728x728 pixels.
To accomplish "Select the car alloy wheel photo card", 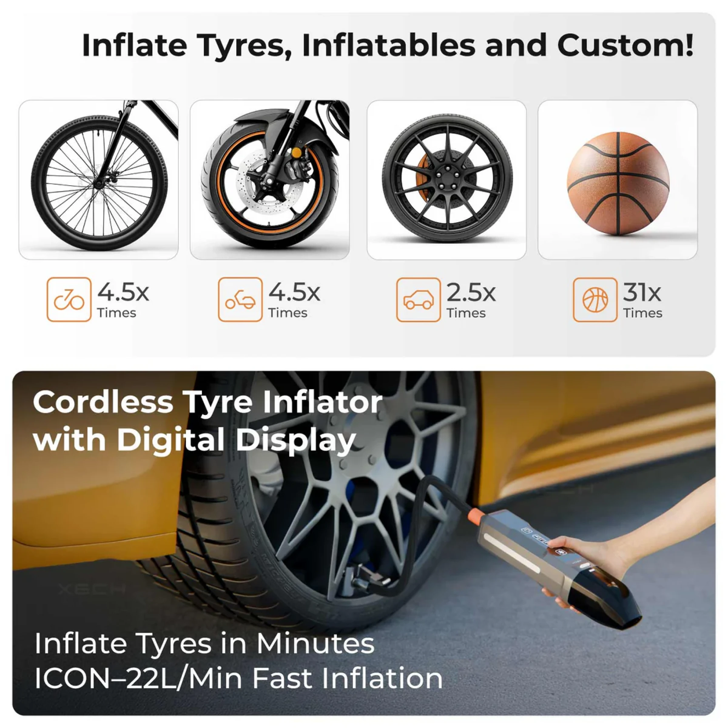I will point(447,180).
